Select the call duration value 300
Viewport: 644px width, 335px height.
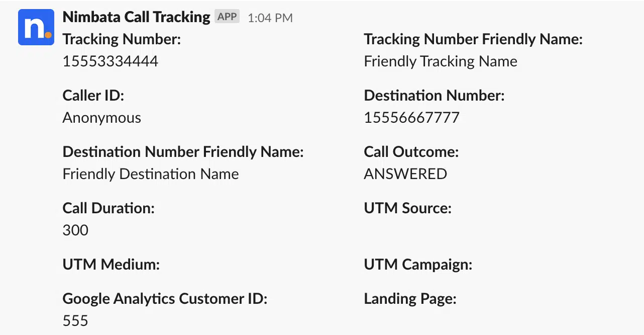75,230
